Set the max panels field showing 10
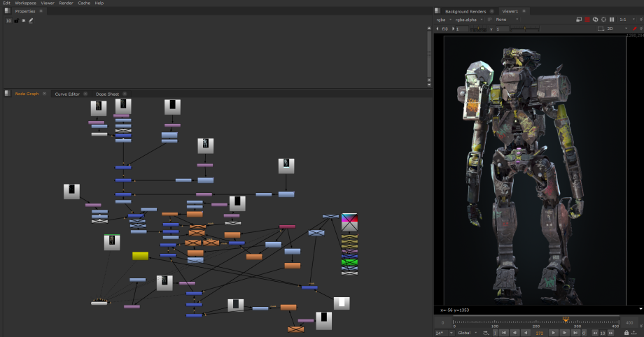 pos(8,20)
